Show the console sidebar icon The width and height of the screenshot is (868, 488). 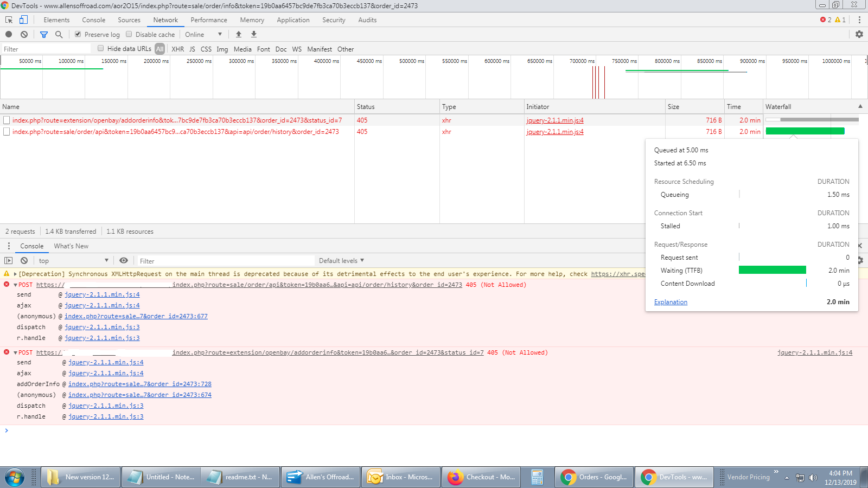pos(9,260)
